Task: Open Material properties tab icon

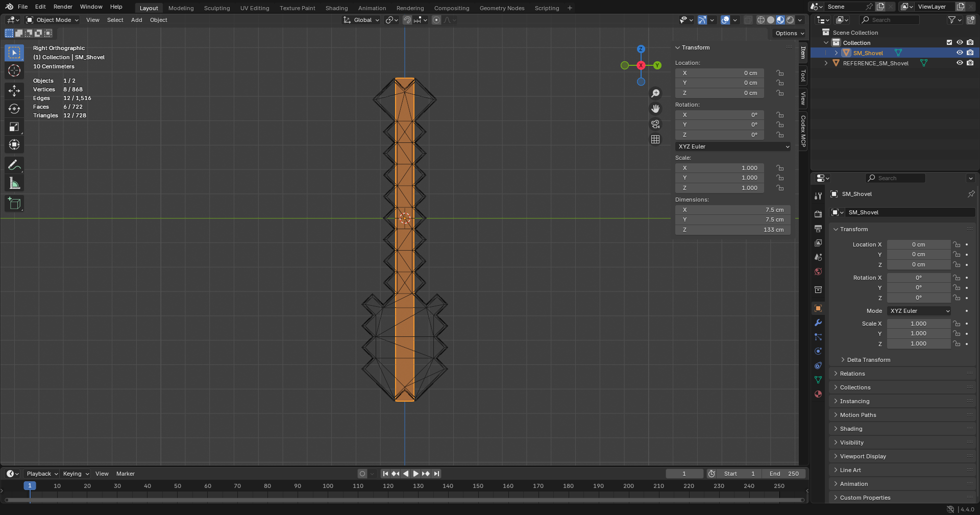Action: [x=818, y=394]
